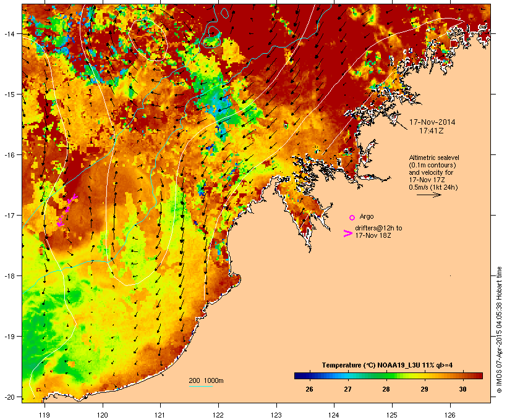Screen dimensions: 507x420
Task: Click the 126 longitude axis label
Action: 450,415
